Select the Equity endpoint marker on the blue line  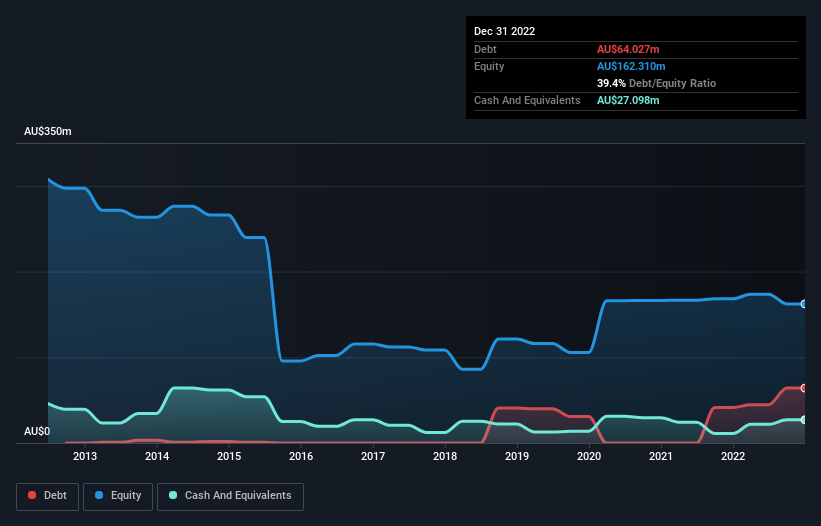coord(804,304)
